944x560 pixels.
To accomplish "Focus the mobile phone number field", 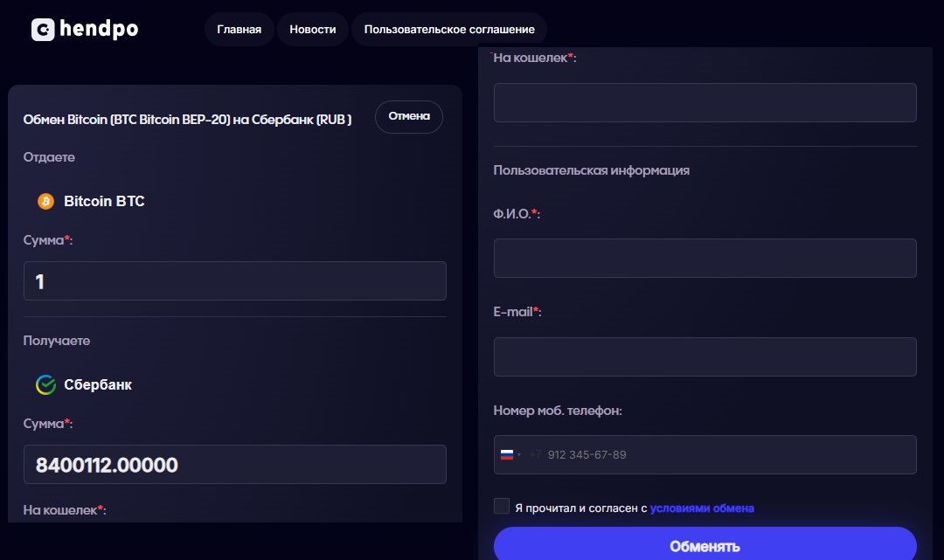I will click(x=705, y=455).
